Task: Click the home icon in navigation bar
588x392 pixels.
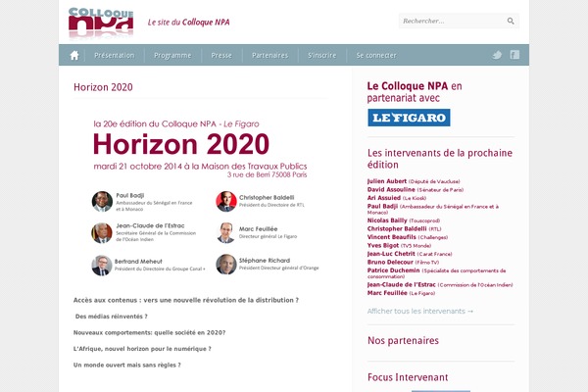Action: click(74, 55)
